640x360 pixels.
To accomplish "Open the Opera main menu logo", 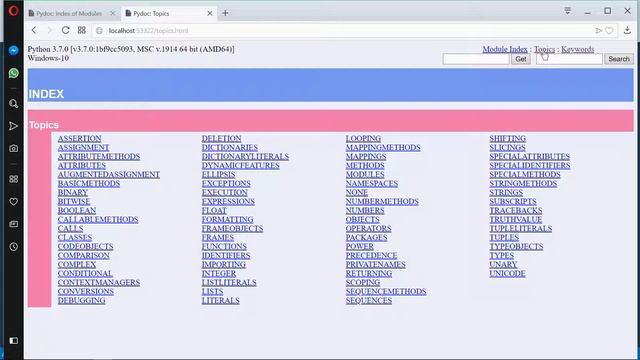I will [13, 11].
